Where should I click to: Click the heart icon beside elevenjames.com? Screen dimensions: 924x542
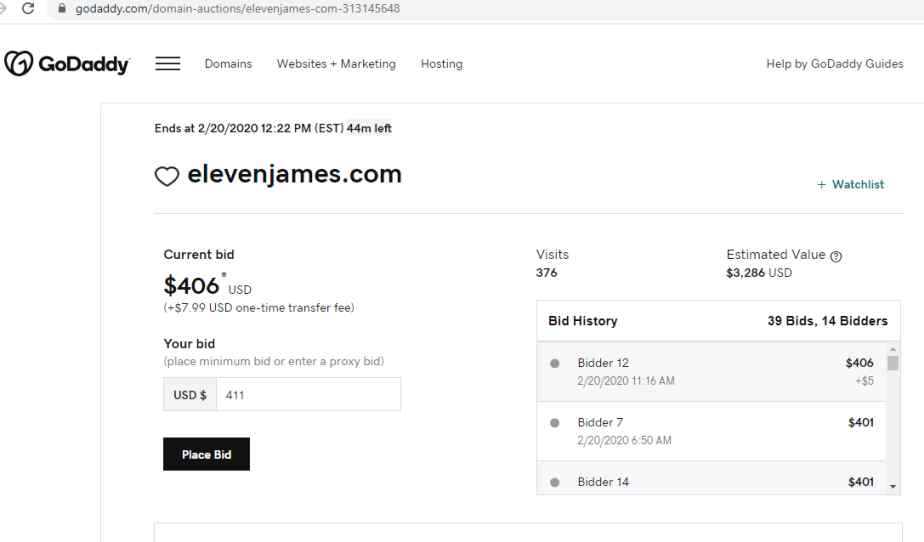pyautogui.click(x=166, y=178)
